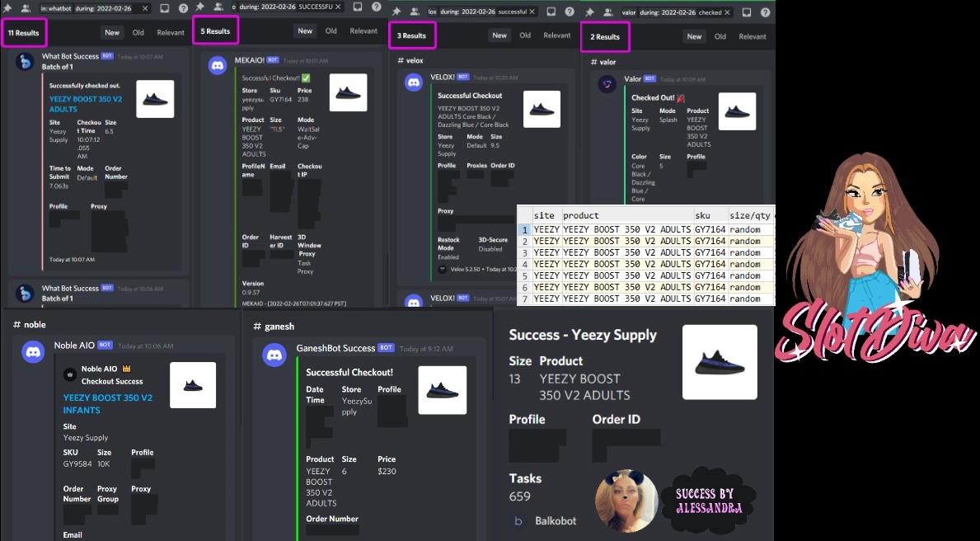Open inbox in the valor search panel
980x541 pixels.
click(x=747, y=12)
